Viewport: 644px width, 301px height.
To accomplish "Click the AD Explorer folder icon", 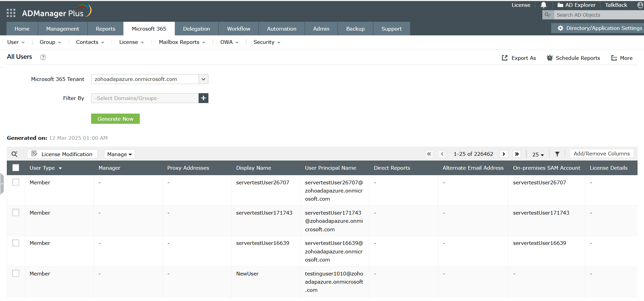I will pyautogui.click(x=560, y=5).
